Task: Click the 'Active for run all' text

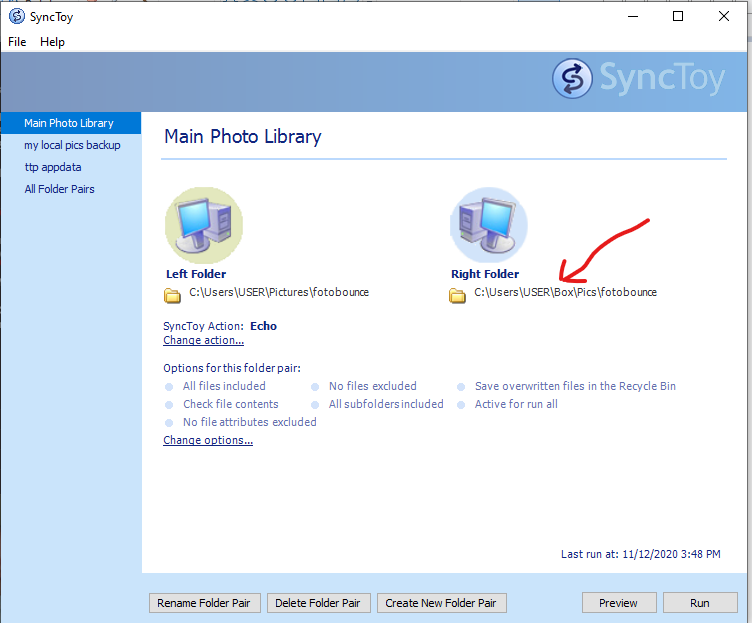Action: point(516,404)
